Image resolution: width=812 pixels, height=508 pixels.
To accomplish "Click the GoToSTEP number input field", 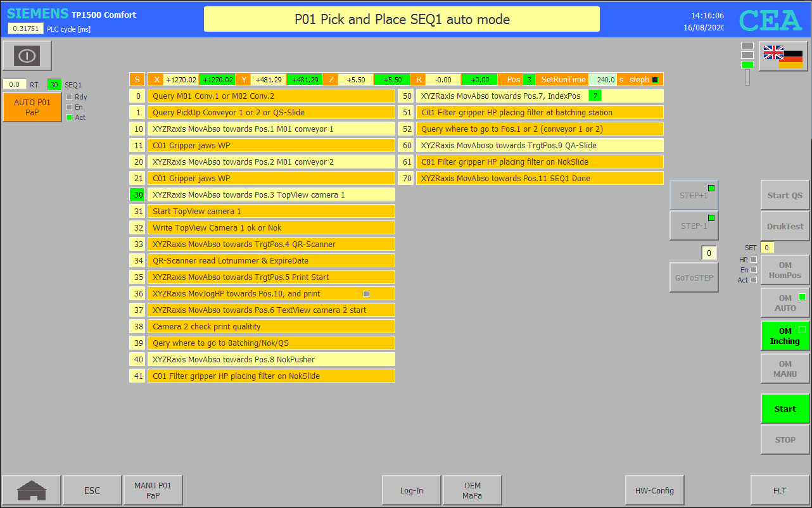I will (709, 252).
